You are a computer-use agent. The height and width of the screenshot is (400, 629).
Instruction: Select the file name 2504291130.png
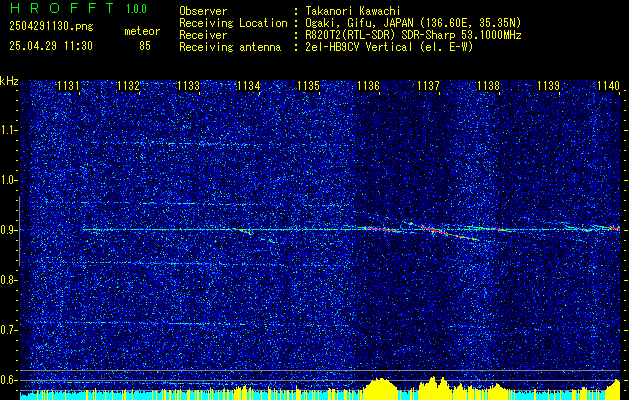coord(51,27)
